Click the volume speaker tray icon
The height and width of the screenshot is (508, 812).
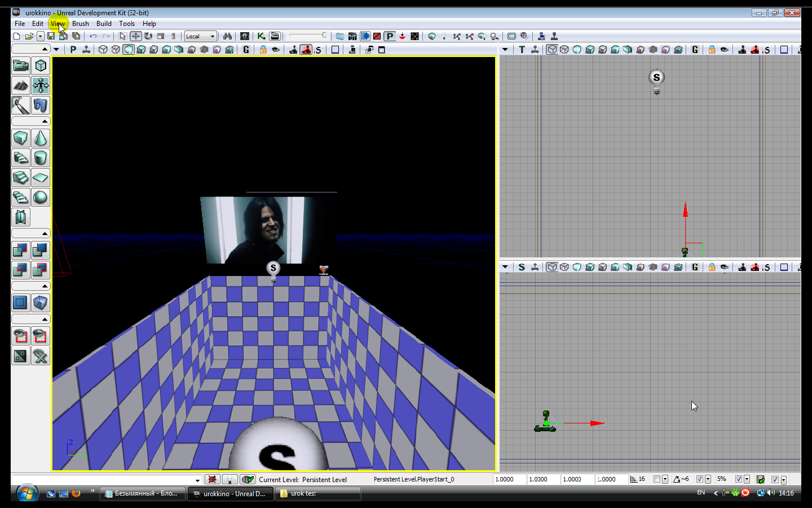coord(771,493)
